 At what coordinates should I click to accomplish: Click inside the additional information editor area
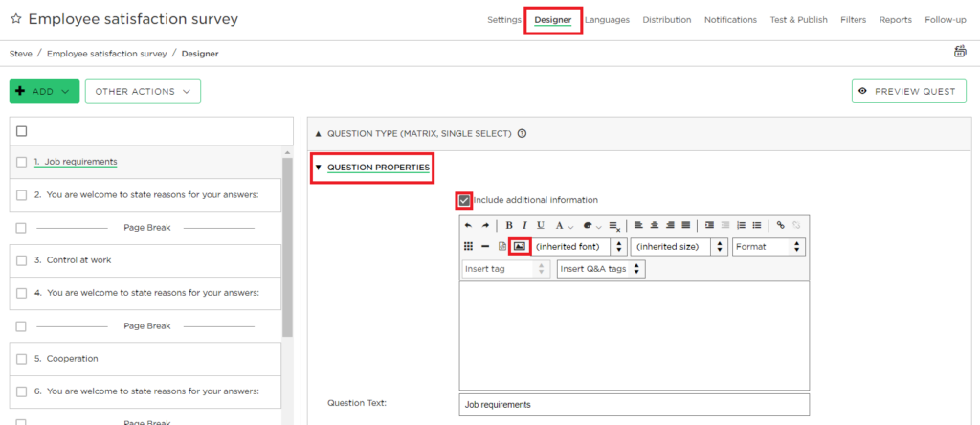point(634,336)
